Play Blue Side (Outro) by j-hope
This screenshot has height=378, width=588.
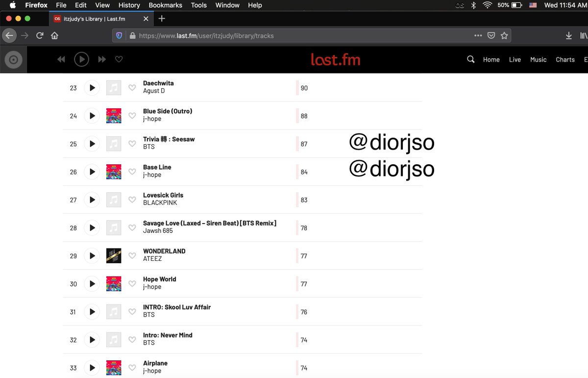coord(92,116)
